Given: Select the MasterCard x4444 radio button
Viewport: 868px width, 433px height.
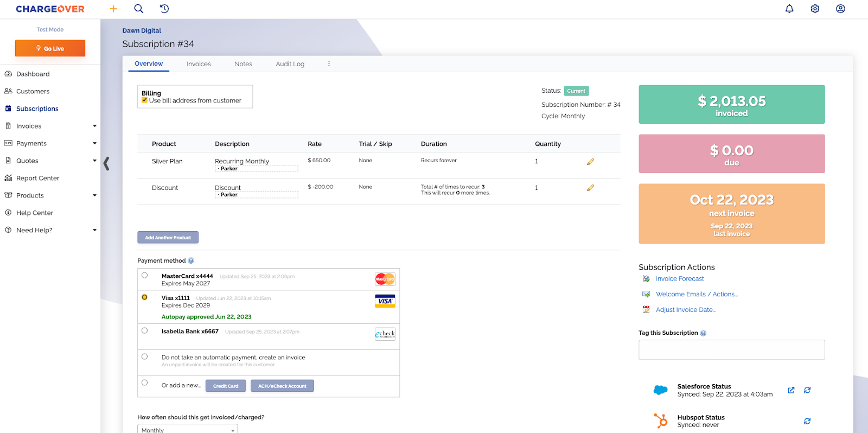Looking at the screenshot, I should [x=144, y=275].
